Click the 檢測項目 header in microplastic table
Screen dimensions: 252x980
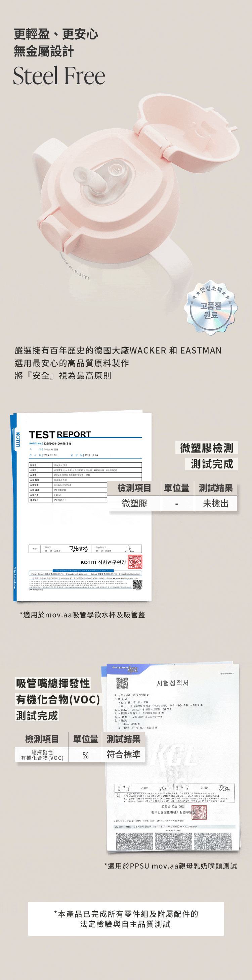pos(134,488)
